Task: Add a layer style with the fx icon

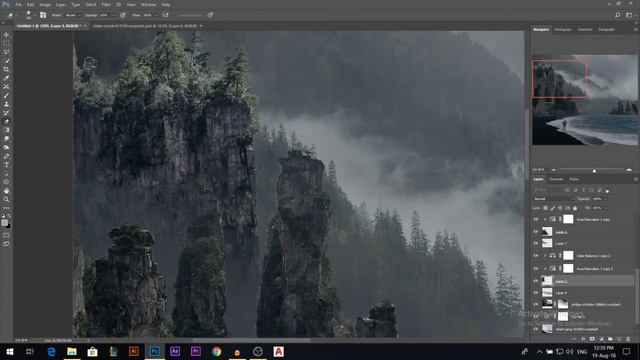Action: coord(584,339)
